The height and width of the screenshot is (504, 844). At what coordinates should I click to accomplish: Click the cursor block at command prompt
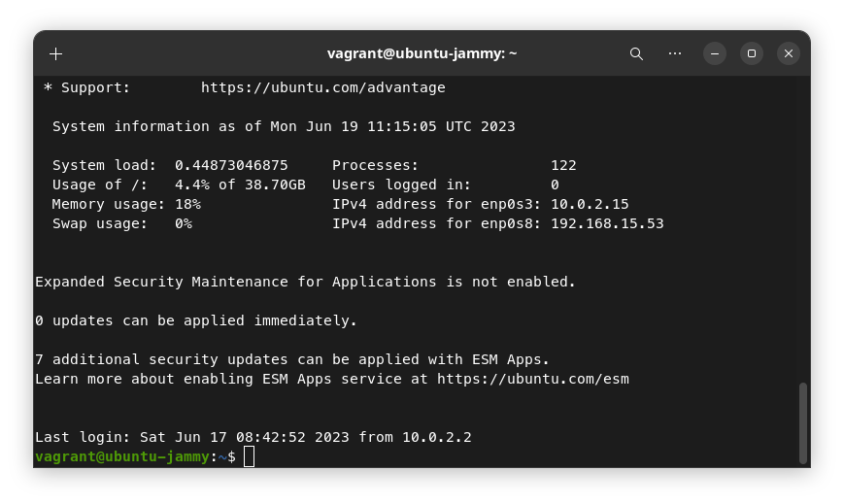point(250,456)
